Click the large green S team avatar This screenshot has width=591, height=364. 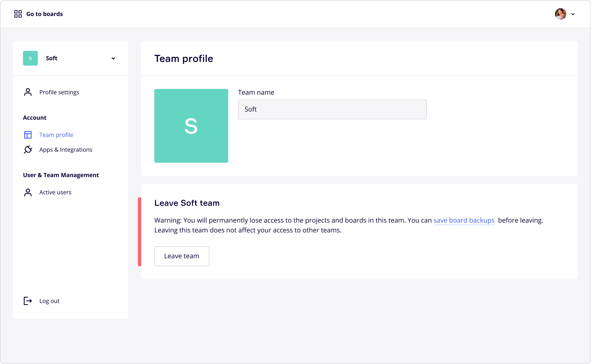pos(191,126)
